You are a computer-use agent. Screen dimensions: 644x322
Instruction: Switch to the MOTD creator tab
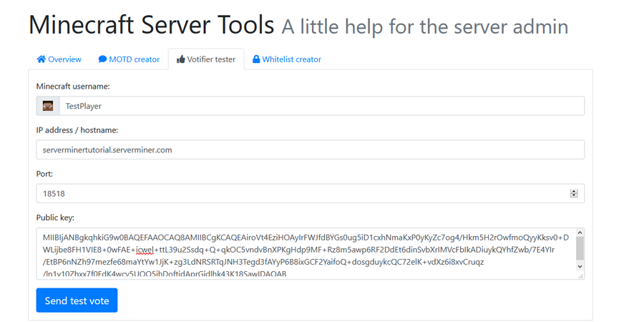coord(129,59)
